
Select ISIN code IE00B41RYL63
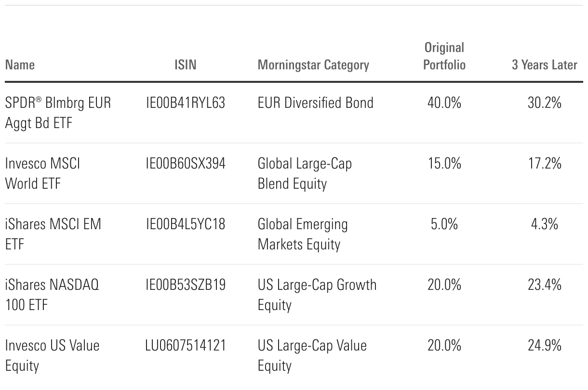click(186, 103)
